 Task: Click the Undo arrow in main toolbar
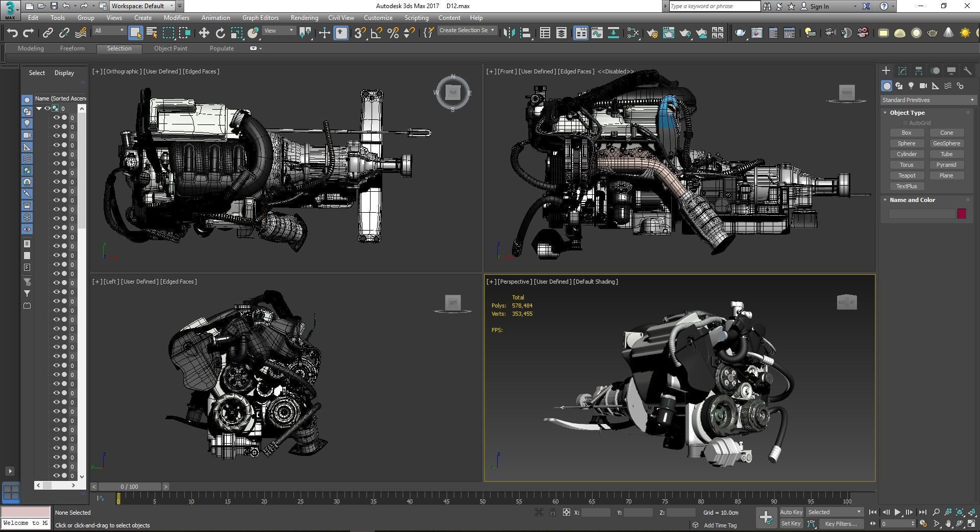[12, 33]
